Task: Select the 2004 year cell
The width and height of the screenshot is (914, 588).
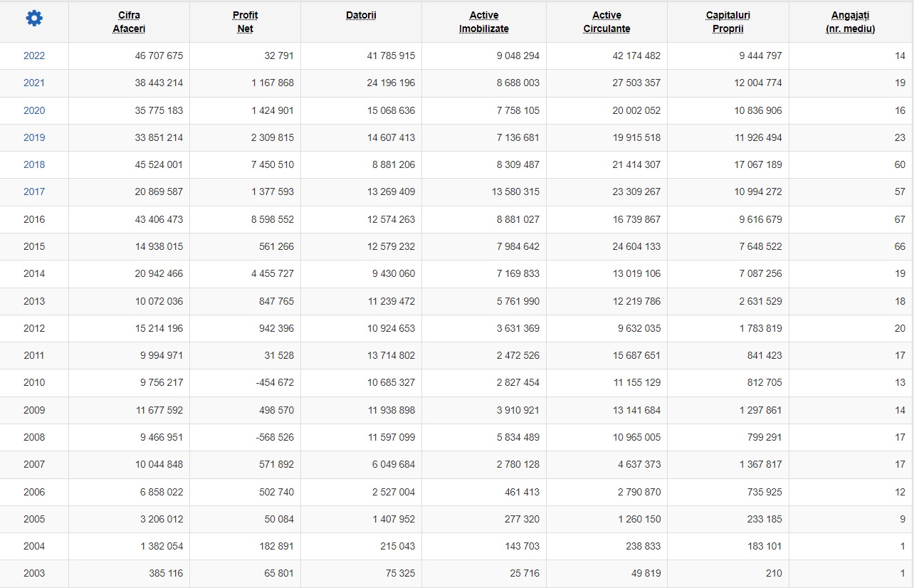Action: pos(34,546)
